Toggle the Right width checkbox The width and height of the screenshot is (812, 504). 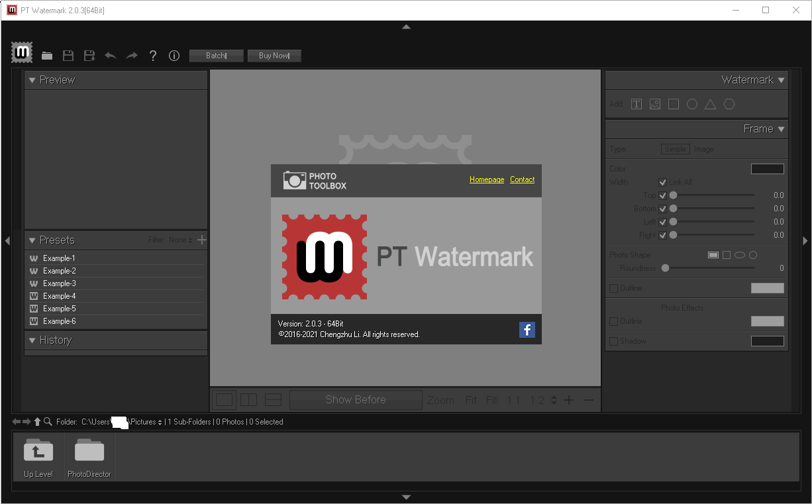pyautogui.click(x=663, y=235)
